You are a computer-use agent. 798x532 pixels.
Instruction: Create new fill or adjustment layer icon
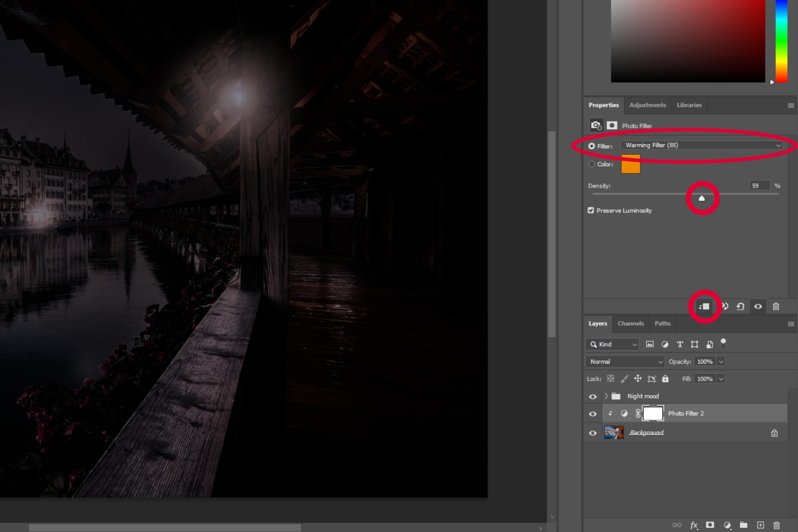pyautogui.click(x=727, y=525)
